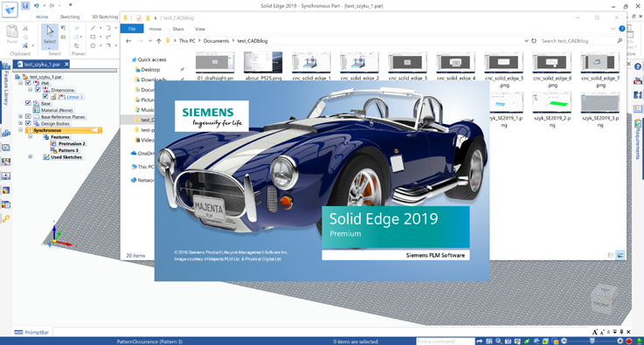The height and width of the screenshot is (345, 644).
Task: Open the Select dropdown arrow
Action: point(50,47)
